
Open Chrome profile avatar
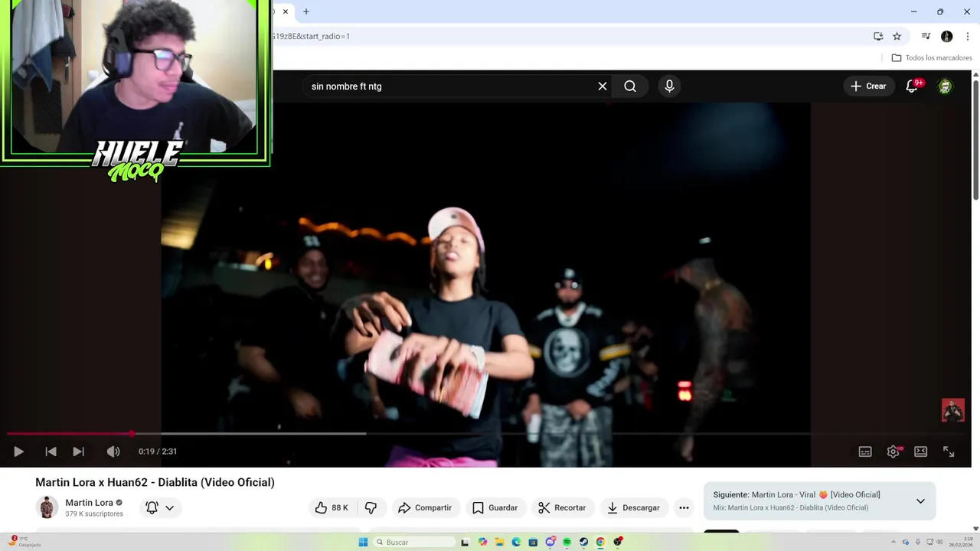click(946, 36)
